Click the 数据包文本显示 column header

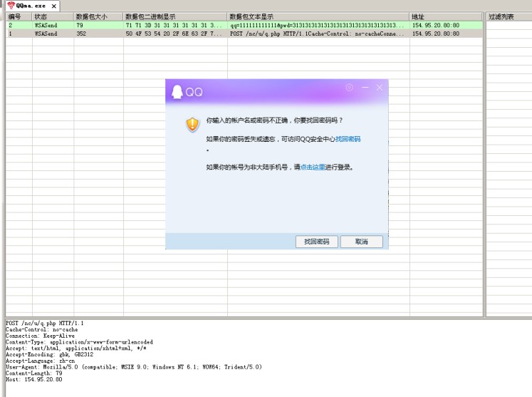tap(318, 16)
